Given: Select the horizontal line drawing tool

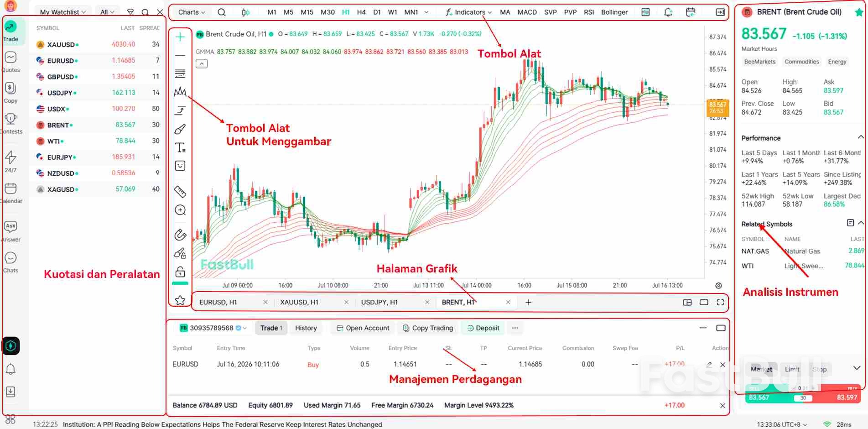Looking at the screenshot, I should click(x=180, y=55).
